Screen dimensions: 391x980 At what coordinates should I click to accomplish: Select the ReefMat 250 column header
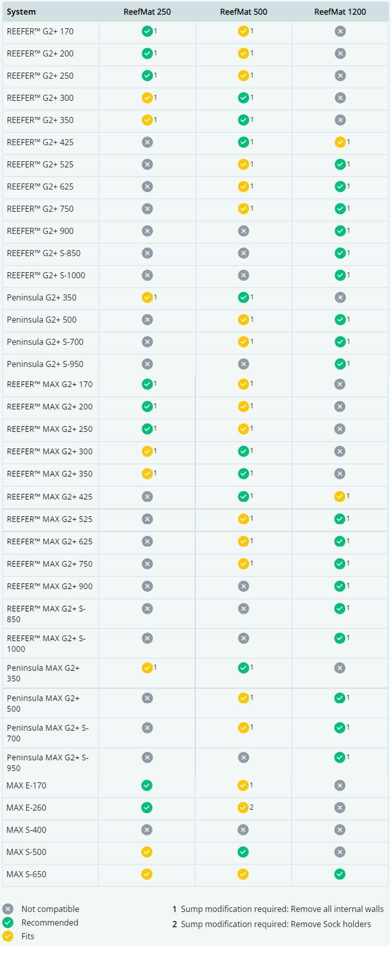coord(147,12)
